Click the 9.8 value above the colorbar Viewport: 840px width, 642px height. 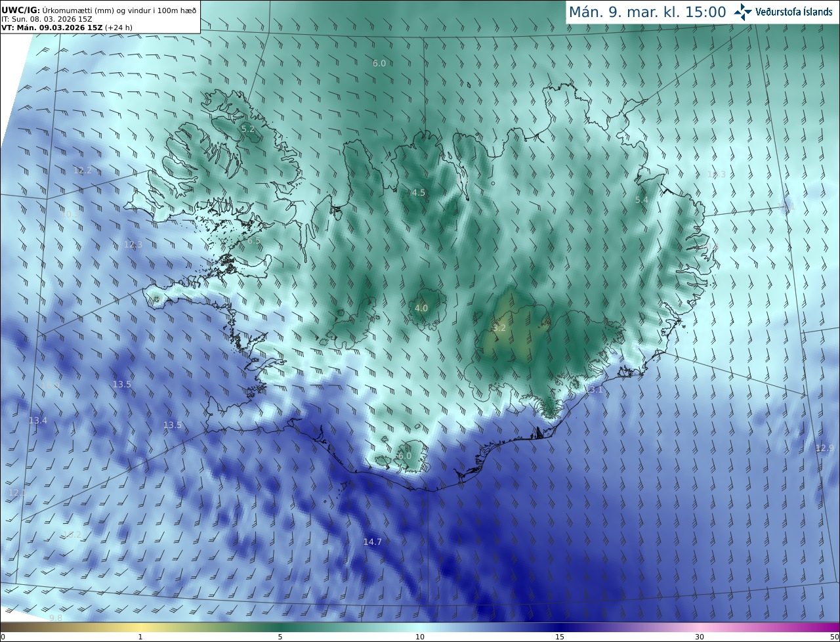pyautogui.click(x=56, y=618)
